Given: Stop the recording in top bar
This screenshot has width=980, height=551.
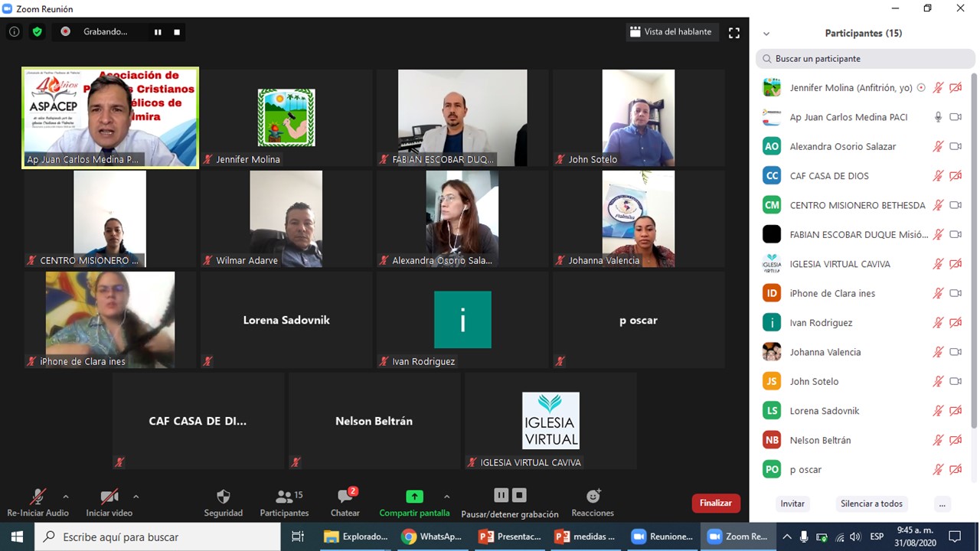Looking at the screenshot, I should pyautogui.click(x=177, y=32).
